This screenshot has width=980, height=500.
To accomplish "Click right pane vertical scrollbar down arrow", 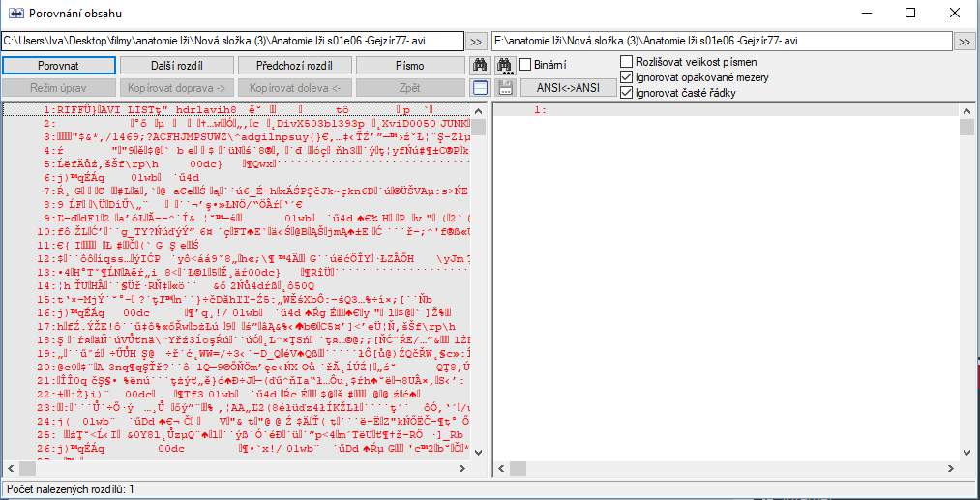I will 966,453.
